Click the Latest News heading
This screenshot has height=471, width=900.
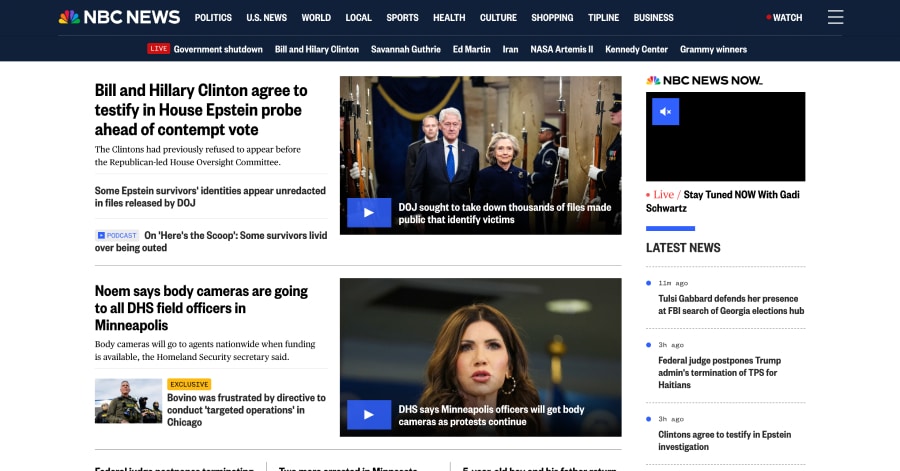coord(683,248)
